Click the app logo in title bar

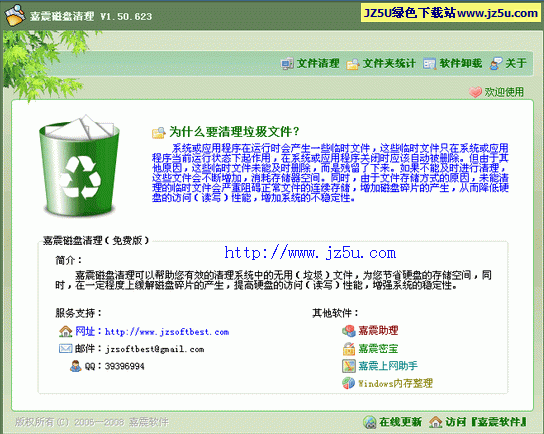(15, 15)
